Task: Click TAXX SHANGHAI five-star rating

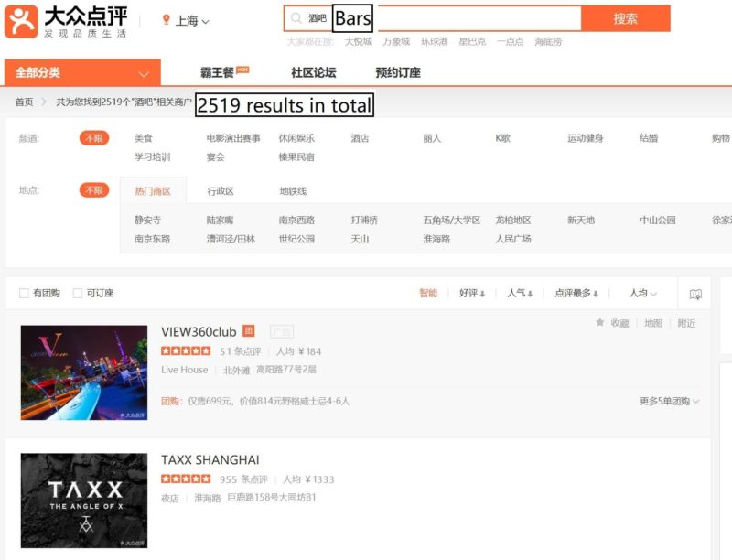Action: pyautogui.click(x=186, y=479)
